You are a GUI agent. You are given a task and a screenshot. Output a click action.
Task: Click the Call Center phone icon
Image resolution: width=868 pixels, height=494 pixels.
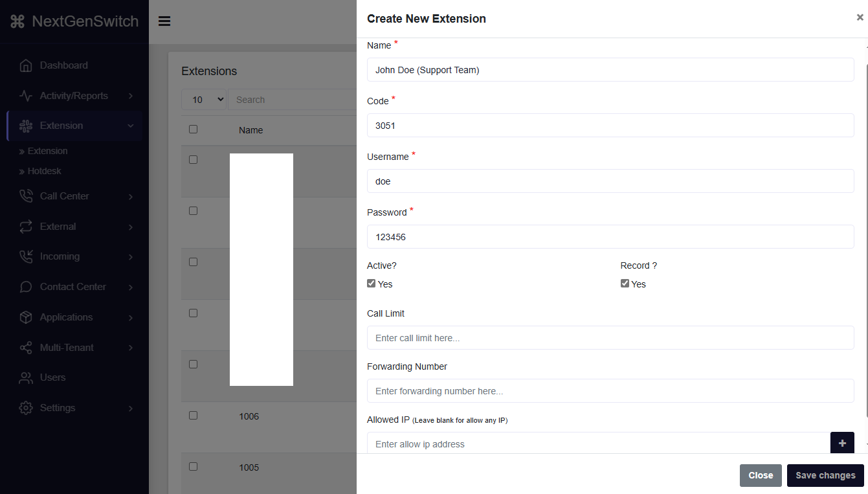(26, 196)
